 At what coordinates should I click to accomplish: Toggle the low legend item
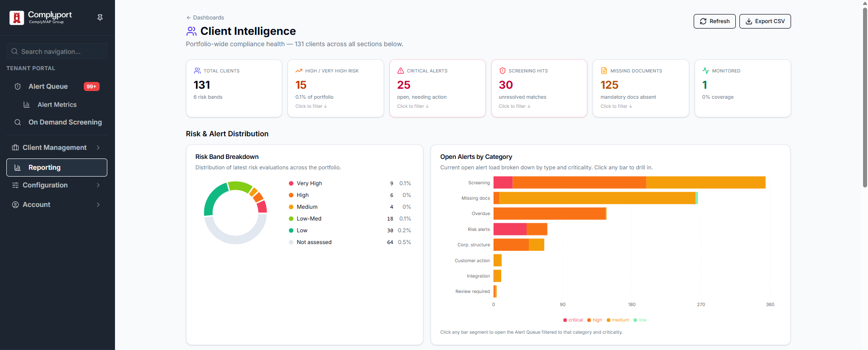point(640,320)
